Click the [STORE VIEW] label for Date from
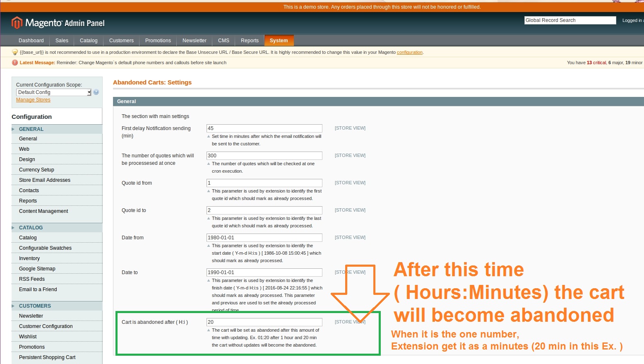The image size is (644, 364). pos(350,237)
